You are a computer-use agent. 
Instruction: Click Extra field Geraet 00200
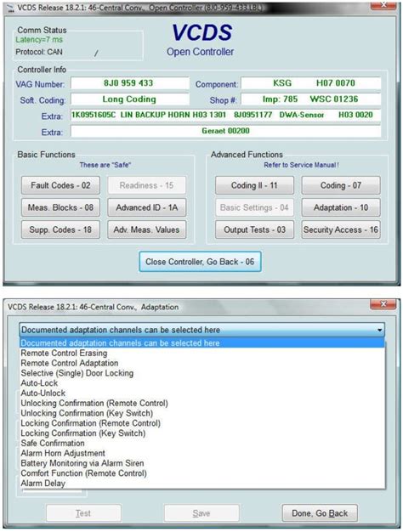click(225, 131)
